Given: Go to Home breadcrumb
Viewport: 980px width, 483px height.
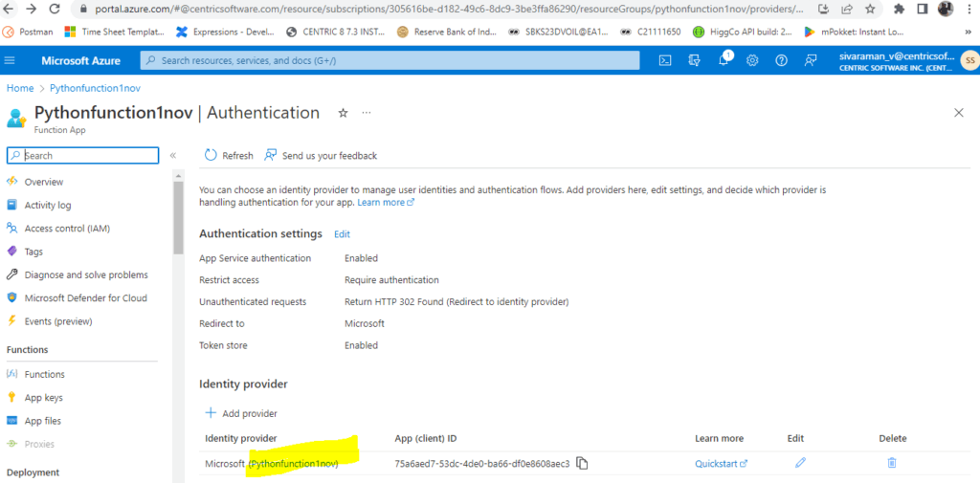Looking at the screenshot, I should [x=20, y=88].
